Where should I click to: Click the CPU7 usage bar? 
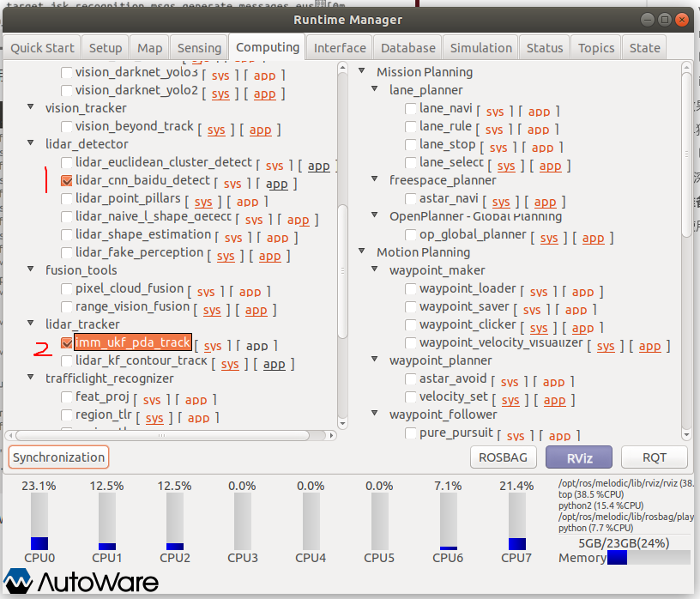click(517, 521)
